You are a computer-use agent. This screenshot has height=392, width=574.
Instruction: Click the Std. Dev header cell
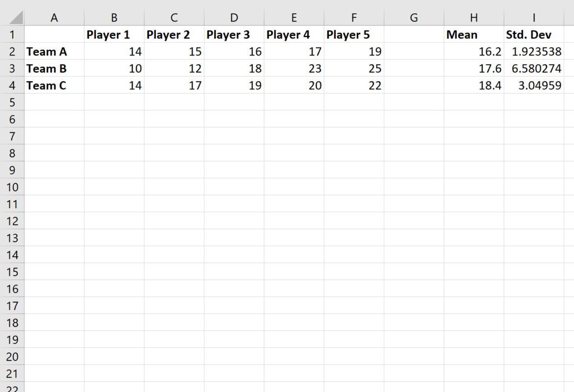tap(534, 34)
